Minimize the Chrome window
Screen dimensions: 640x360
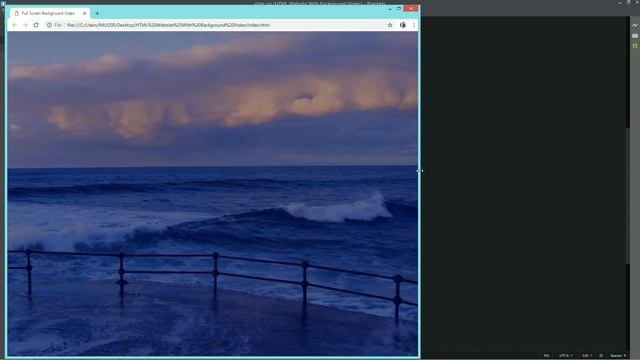(x=390, y=8)
